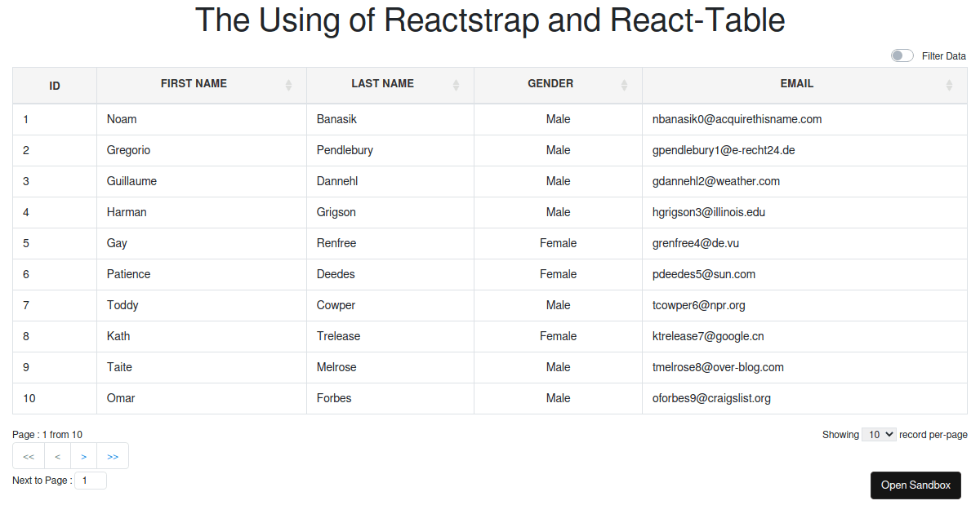
Task: Click the Female gender cell for Kath
Action: pos(558,336)
